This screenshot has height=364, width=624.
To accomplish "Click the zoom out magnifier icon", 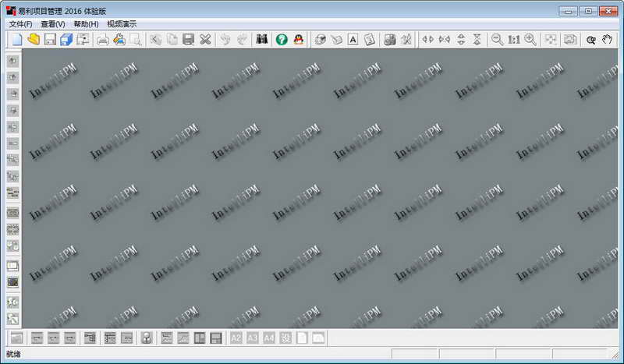I will [497, 40].
